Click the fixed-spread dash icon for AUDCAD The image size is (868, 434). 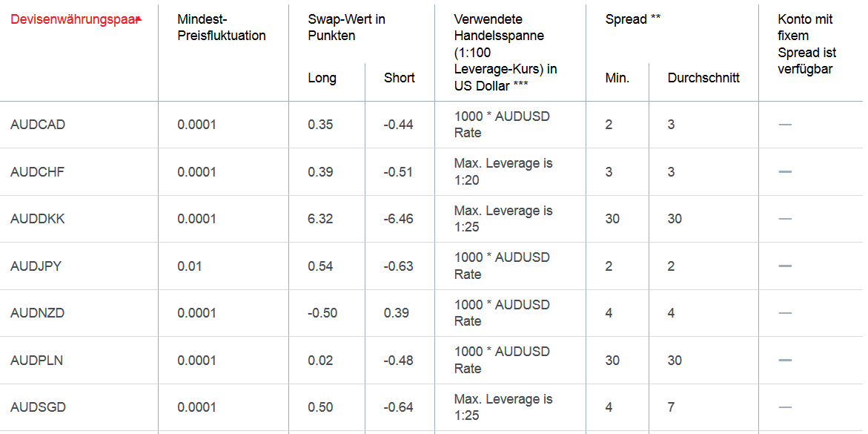point(784,125)
